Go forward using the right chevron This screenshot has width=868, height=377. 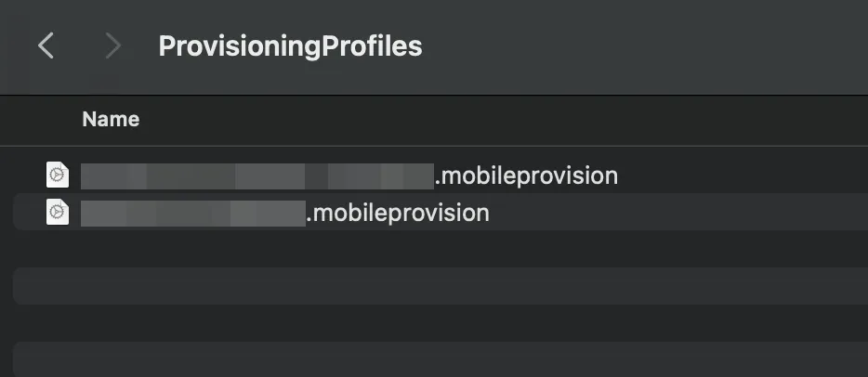click(x=112, y=45)
